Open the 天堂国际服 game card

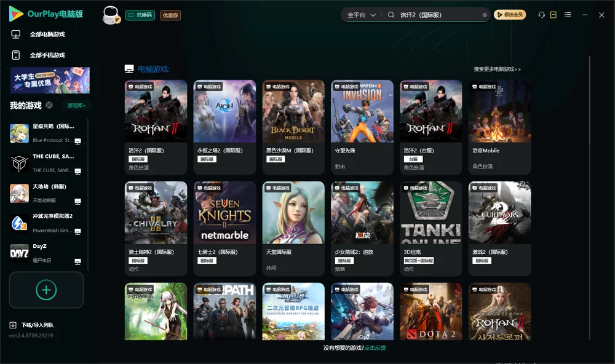pyautogui.click(x=293, y=229)
